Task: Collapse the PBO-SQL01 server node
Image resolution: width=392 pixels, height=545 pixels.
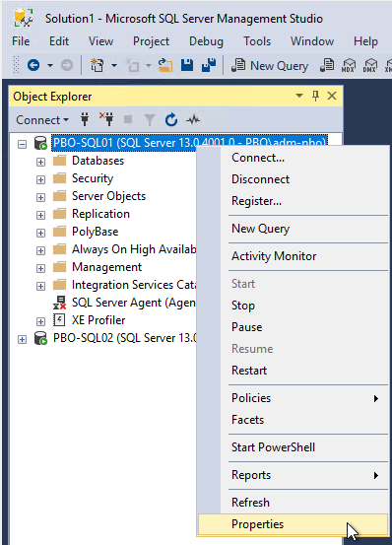Action: (x=22, y=144)
